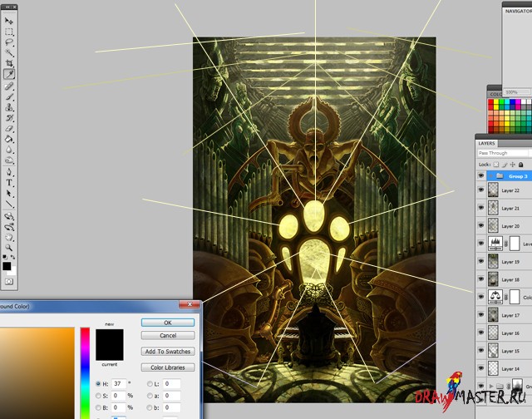Hide the Group 3 layer group

point(480,175)
